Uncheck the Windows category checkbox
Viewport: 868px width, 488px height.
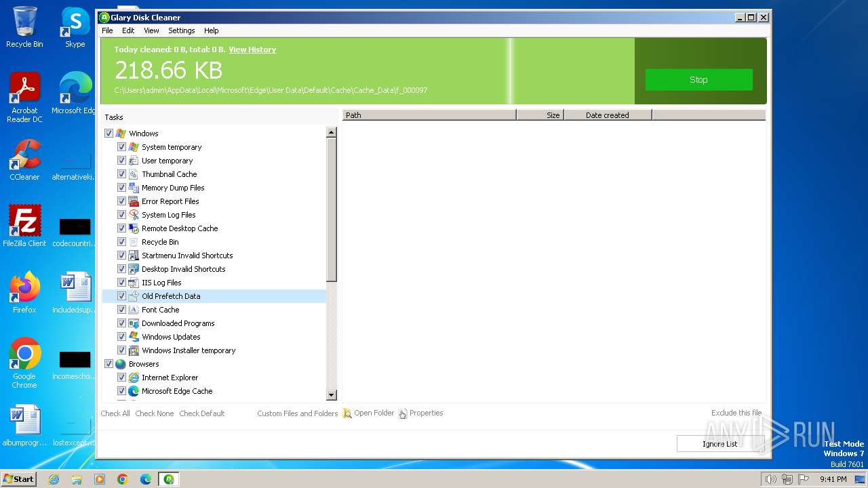coord(108,134)
